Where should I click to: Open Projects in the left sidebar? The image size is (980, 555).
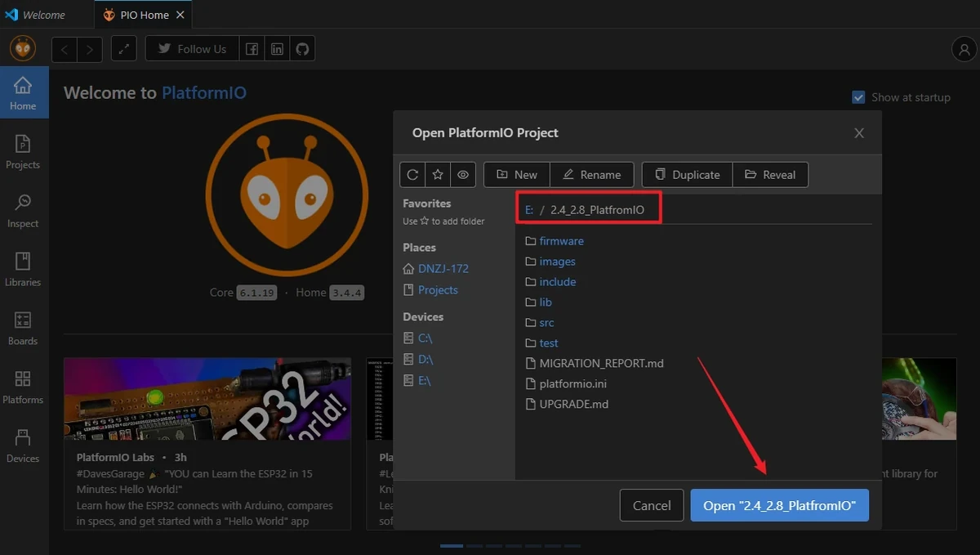(23, 153)
